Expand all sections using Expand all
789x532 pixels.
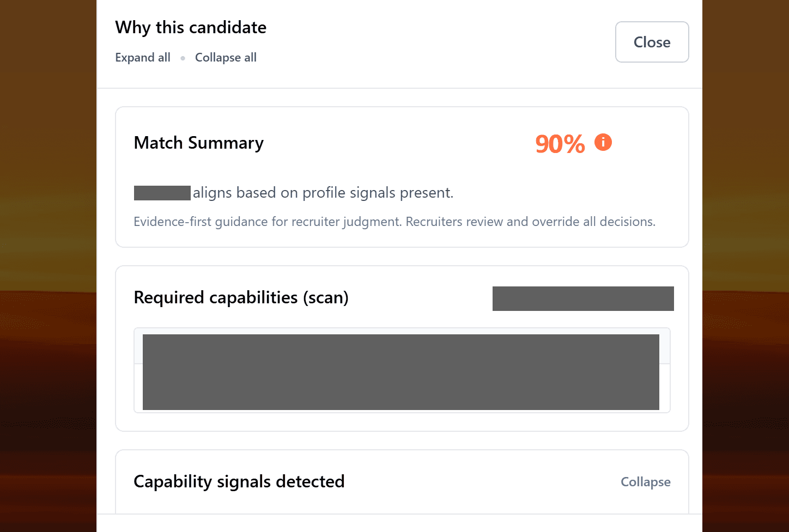142,57
